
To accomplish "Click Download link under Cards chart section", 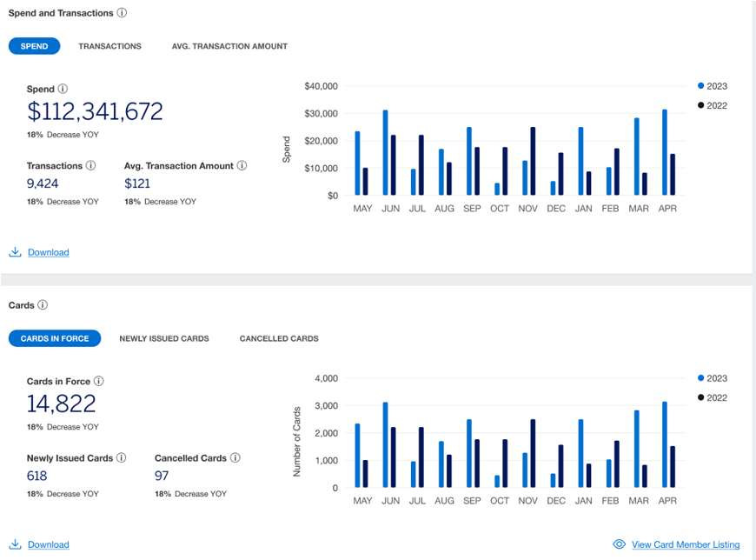I will pos(48,544).
